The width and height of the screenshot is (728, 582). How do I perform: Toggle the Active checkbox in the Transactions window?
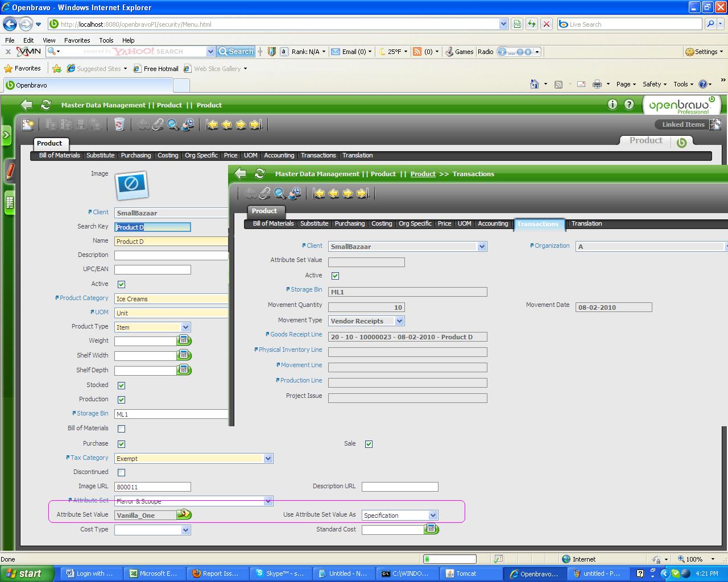pos(335,276)
